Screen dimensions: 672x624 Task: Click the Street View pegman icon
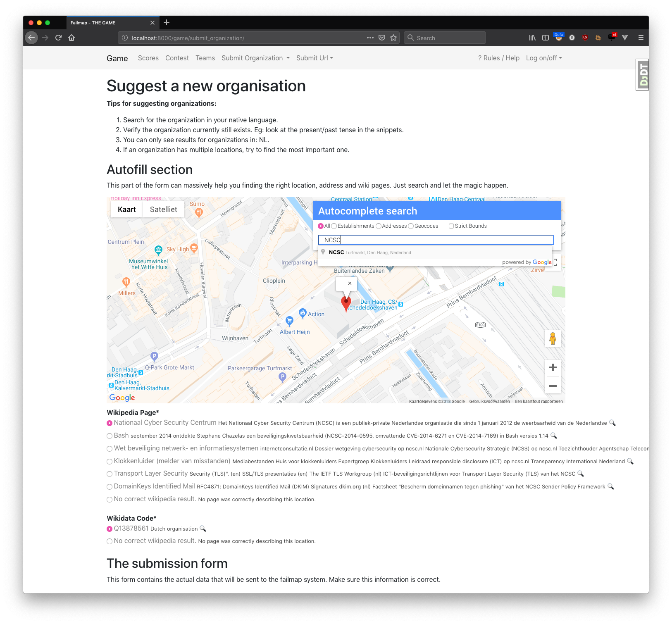coord(553,338)
